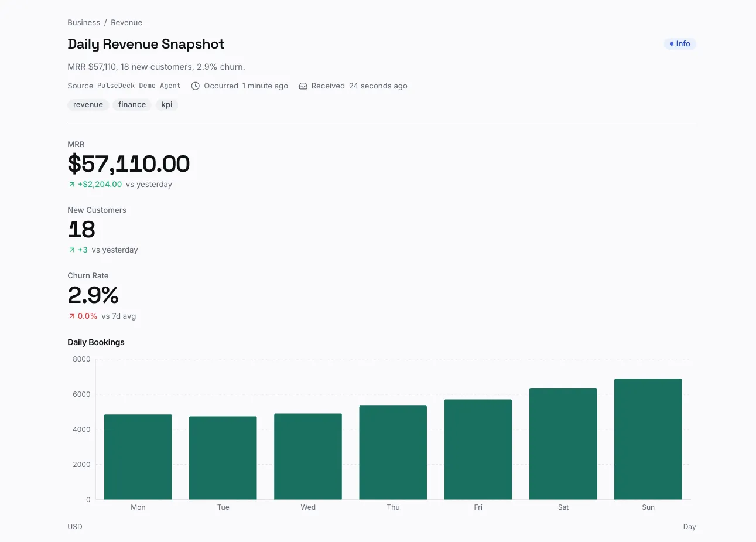Viewport: 756px width, 542px height.
Task: Select the revenue tag chip
Action: 88,105
